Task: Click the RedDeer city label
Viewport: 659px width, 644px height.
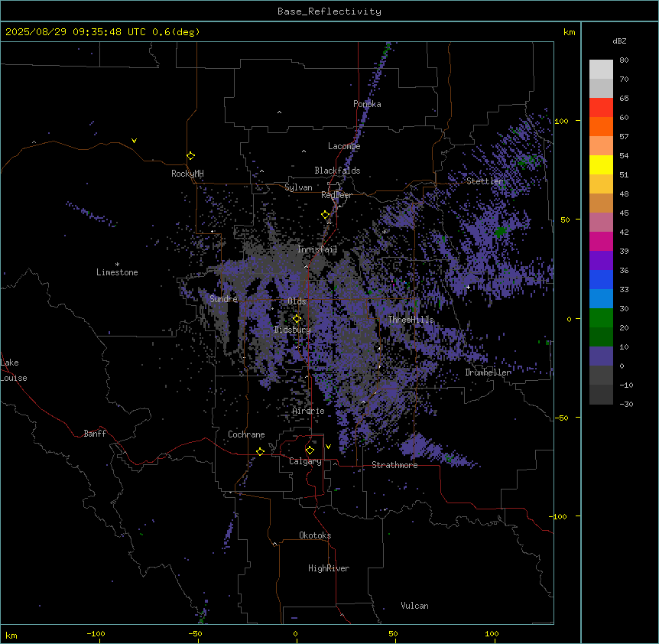Action: [x=336, y=195]
